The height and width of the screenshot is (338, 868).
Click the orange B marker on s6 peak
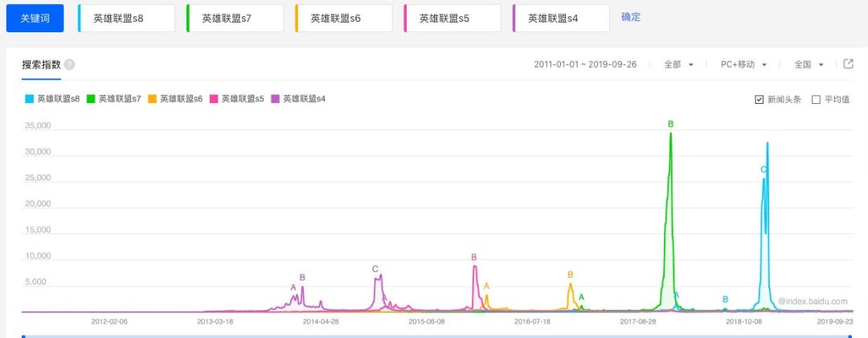(x=570, y=274)
